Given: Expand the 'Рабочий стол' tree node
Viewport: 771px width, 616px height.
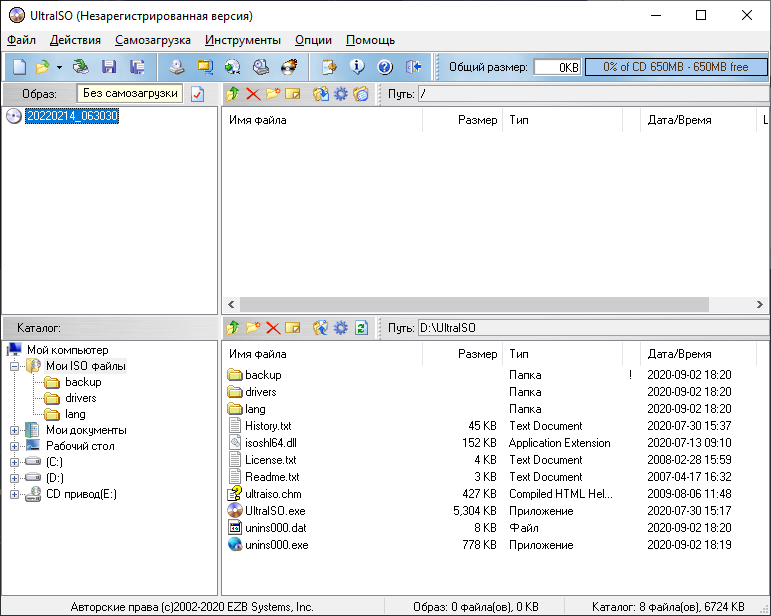Looking at the screenshot, I should 14,446.
